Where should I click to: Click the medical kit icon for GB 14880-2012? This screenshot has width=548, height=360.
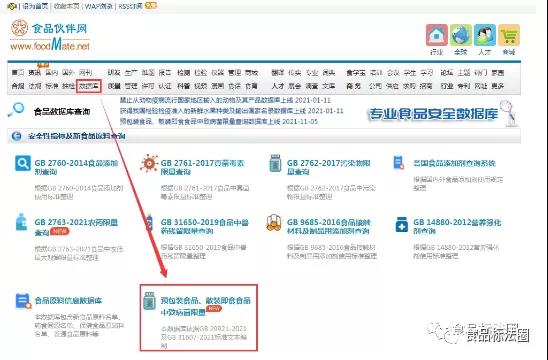point(402,224)
